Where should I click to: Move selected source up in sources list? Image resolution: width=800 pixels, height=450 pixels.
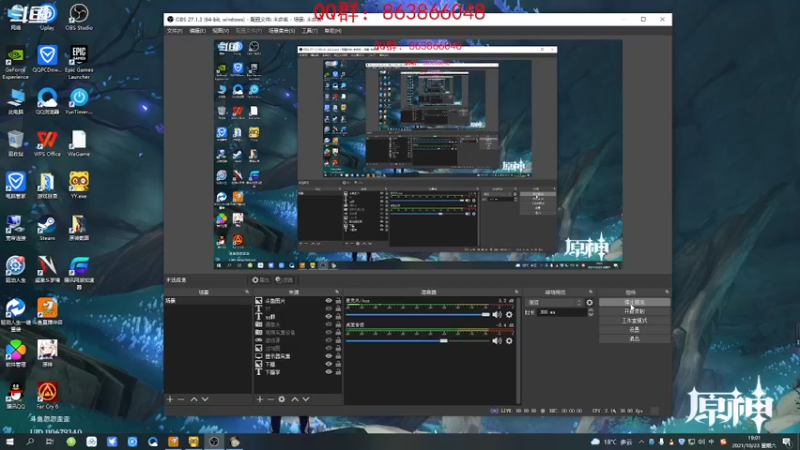(295, 399)
